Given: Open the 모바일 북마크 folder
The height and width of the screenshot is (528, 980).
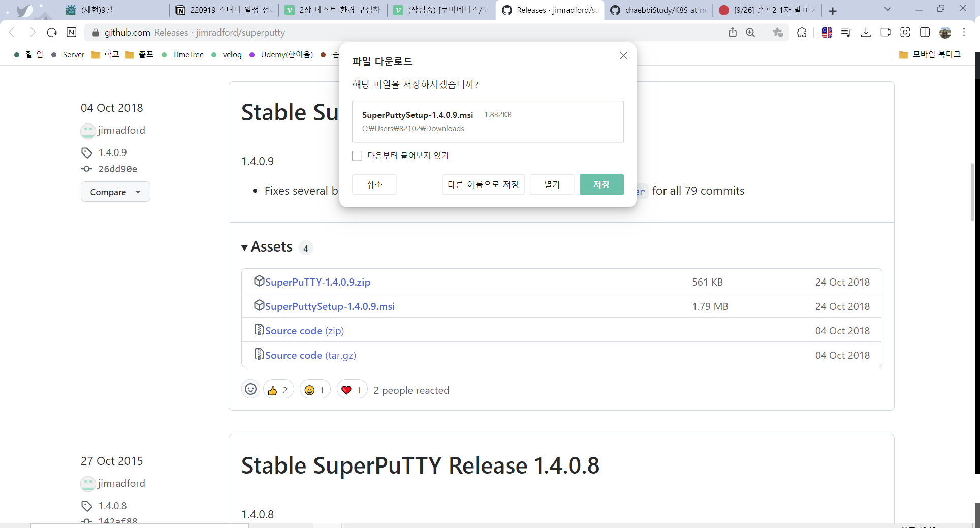Looking at the screenshot, I should [x=930, y=54].
